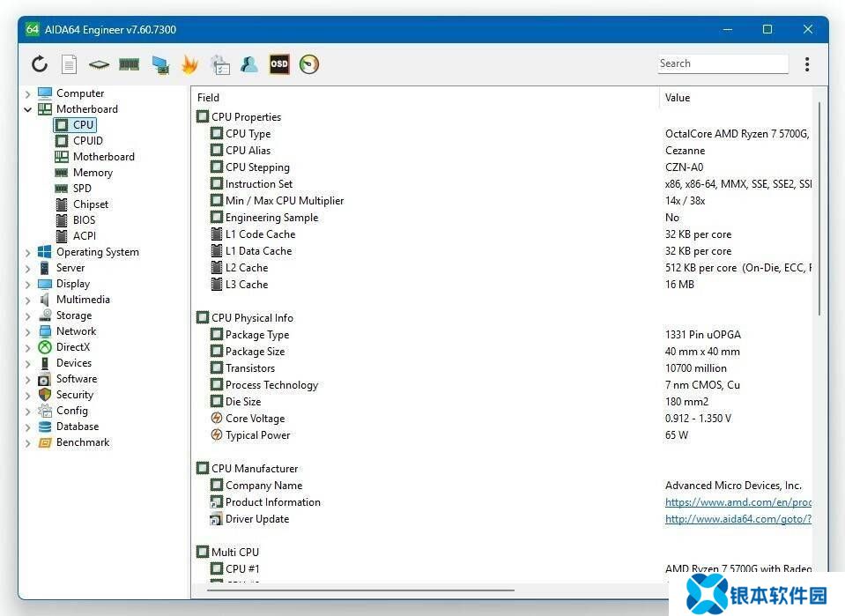This screenshot has width=845, height=616.
Task: Click the Security shield icon
Action: (45, 395)
